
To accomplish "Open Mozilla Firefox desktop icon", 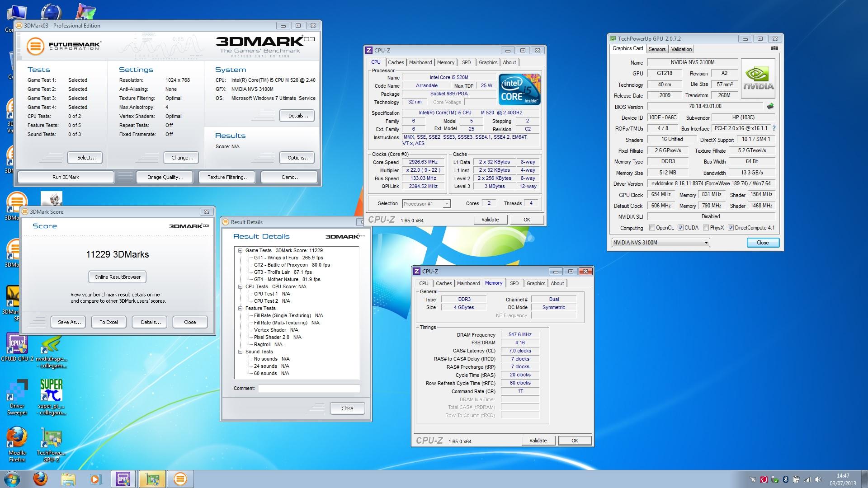I will click(x=17, y=445).
